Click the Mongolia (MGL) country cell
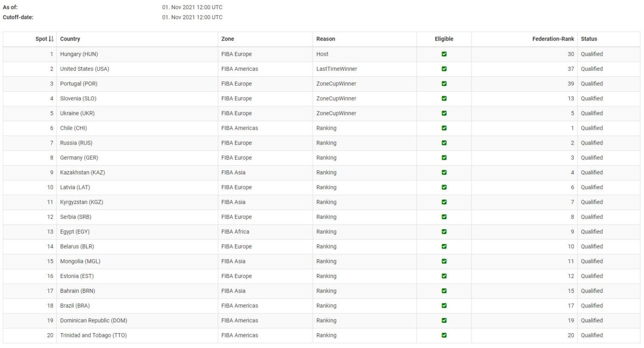 pyautogui.click(x=80, y=261)
